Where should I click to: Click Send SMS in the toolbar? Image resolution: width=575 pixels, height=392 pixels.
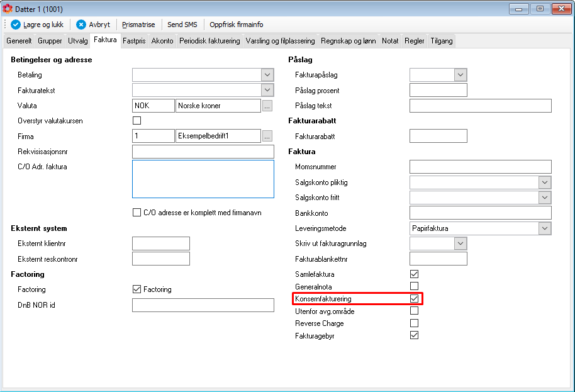(x=182, y=25)
